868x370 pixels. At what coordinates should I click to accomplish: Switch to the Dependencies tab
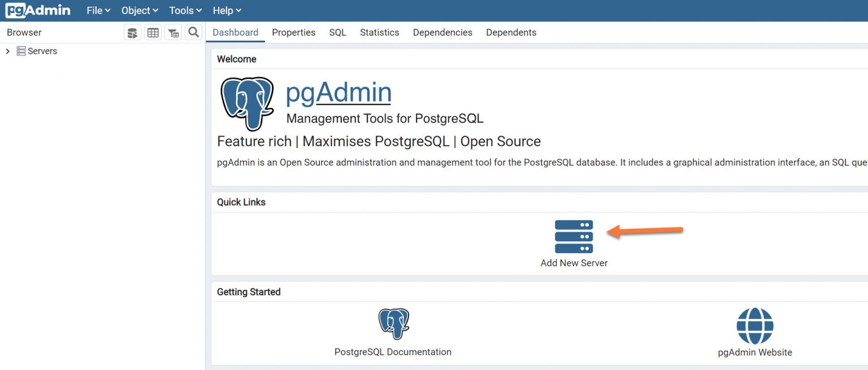click(x=442, y=32)
